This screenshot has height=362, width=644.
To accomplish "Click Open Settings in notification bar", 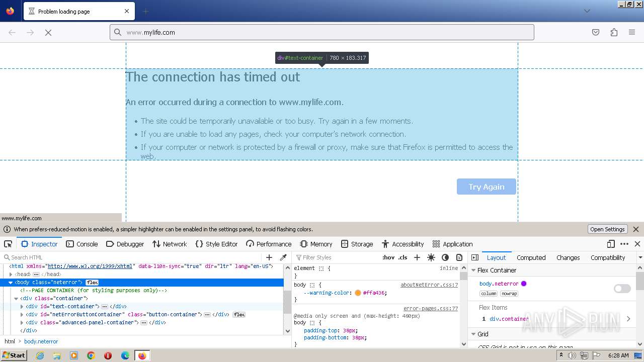I will click(x=607, y=229).
